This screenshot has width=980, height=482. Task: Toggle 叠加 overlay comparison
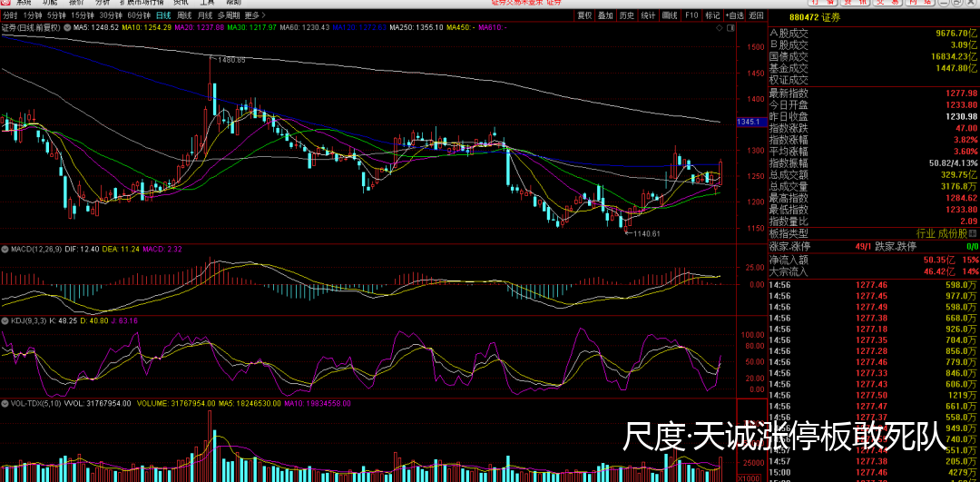coord(604,15)
